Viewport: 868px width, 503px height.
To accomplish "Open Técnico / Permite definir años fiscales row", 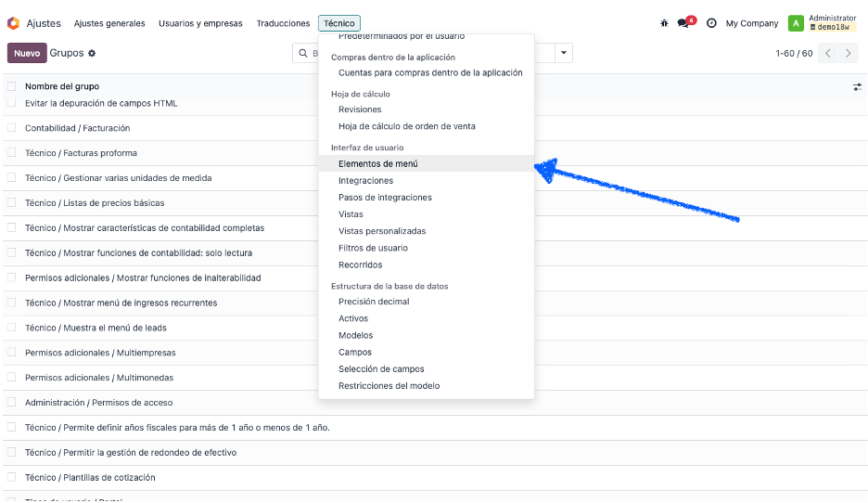I will coord(177,427).
